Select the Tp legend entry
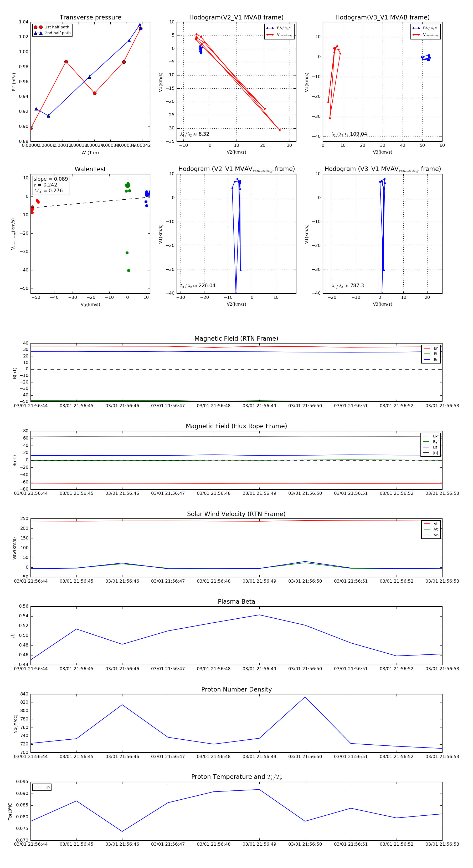Image resolution: width=473 pixels, height=868 pixels. tap(42, 787)
